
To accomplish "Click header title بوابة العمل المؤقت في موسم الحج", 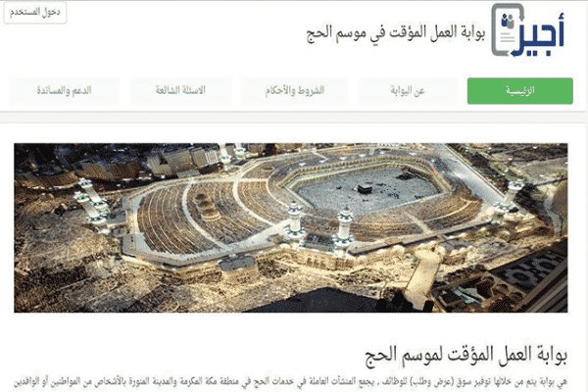I will coord(396,33).
